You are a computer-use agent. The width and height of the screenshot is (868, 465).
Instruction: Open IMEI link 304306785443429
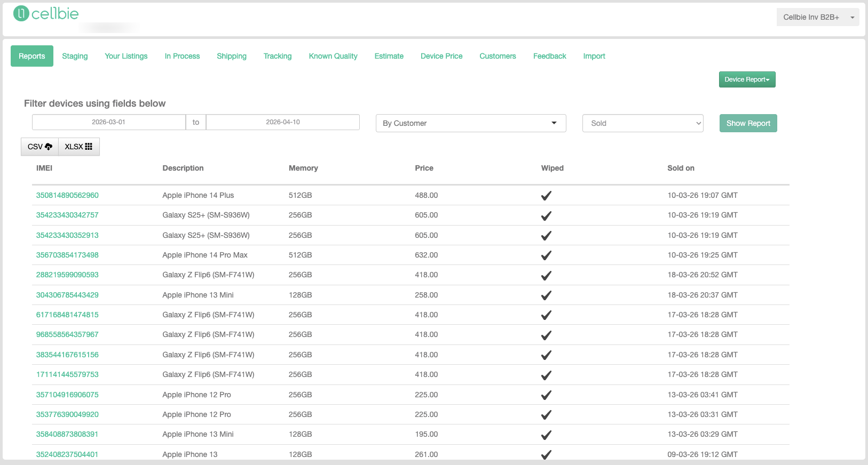click(67, 295)
